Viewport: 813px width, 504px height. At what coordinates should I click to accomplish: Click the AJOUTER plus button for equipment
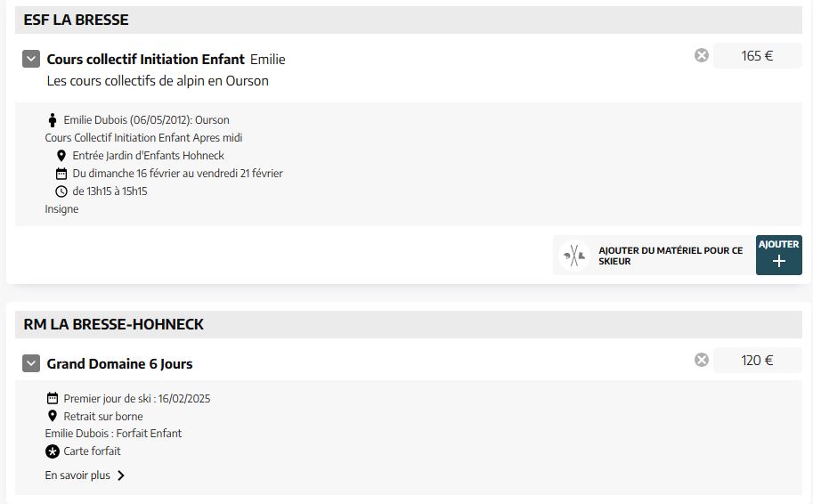779,255
